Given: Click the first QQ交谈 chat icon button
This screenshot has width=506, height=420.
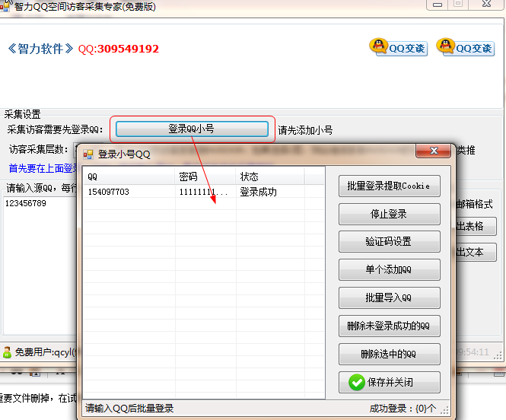Looking at the screenshot, I should click(x=399, y=48).
